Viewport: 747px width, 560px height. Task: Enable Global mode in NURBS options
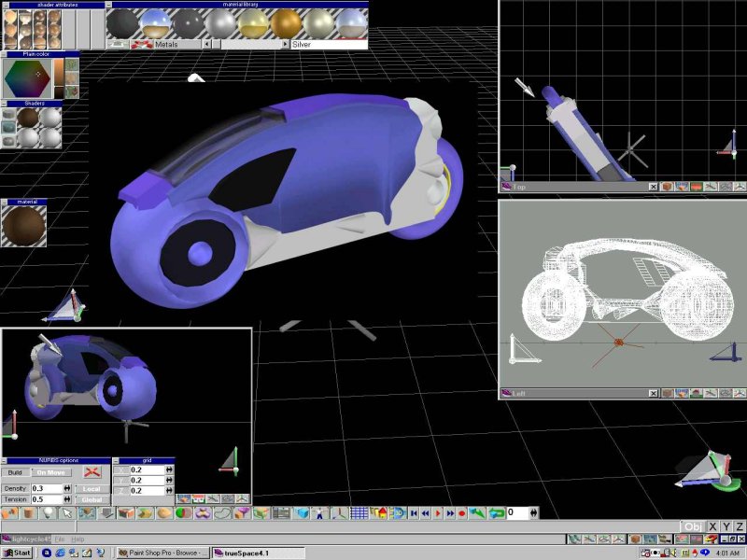[92, 499]
